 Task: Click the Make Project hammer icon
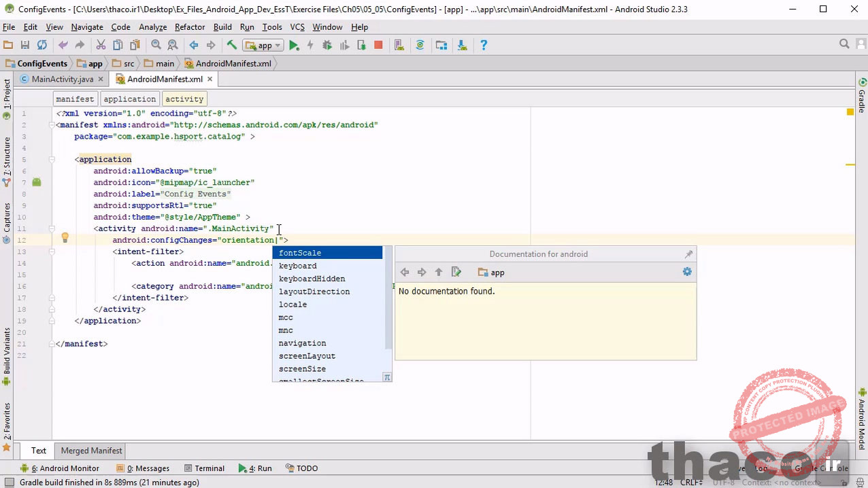click(231, 46)
